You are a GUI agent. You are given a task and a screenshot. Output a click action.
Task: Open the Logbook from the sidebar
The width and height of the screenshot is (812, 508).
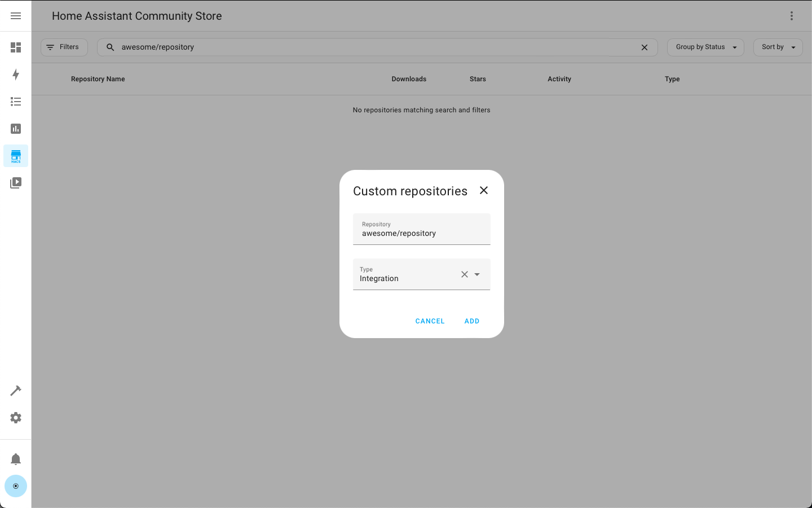pyautogui.click(x=16, y=102)
